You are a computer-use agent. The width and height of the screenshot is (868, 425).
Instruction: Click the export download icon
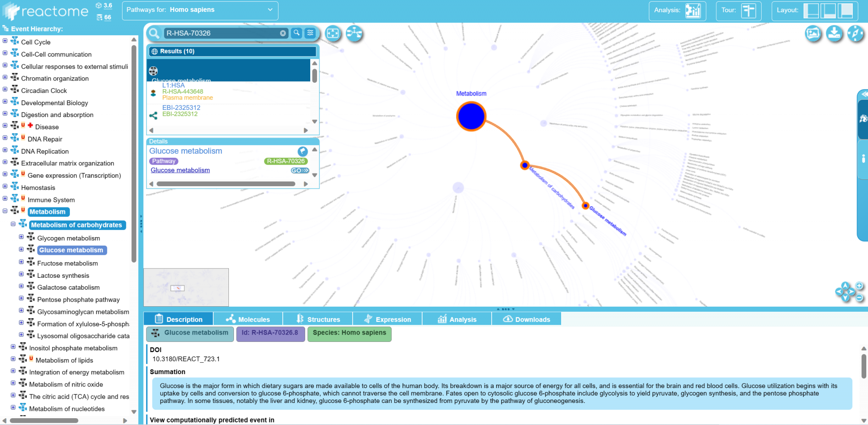pyautogui.click(x=834, y=34)
